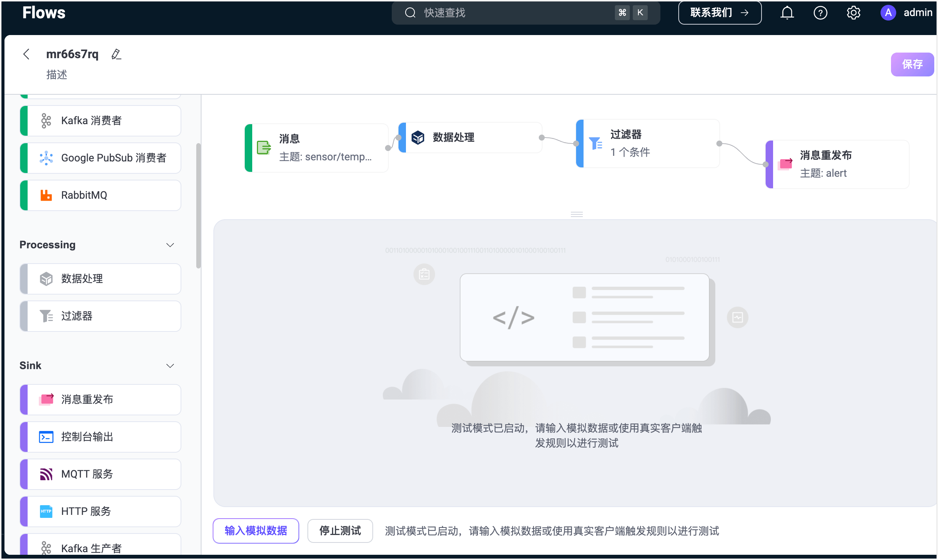Screen dimensions: 938x560
Task: Click the Flows logo
Action: [44, 12]
